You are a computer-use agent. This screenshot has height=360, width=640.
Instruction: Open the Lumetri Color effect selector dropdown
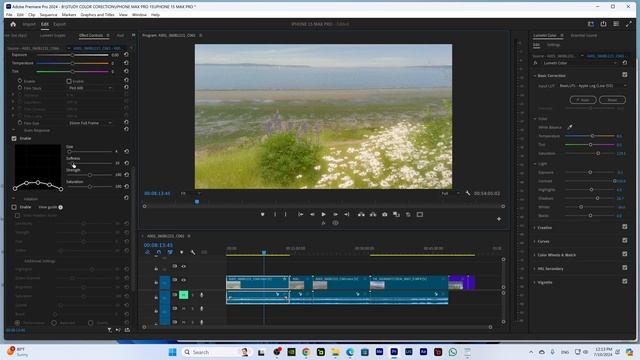(580, 63)
